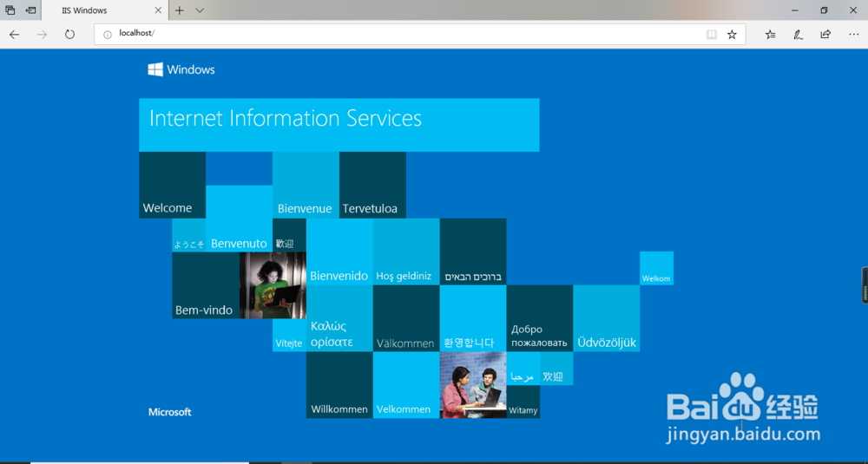This screenshot has width=868, height=464.
Task: Click the ようこそ tile
Action: pyautogui.click(x=188, y=235)
